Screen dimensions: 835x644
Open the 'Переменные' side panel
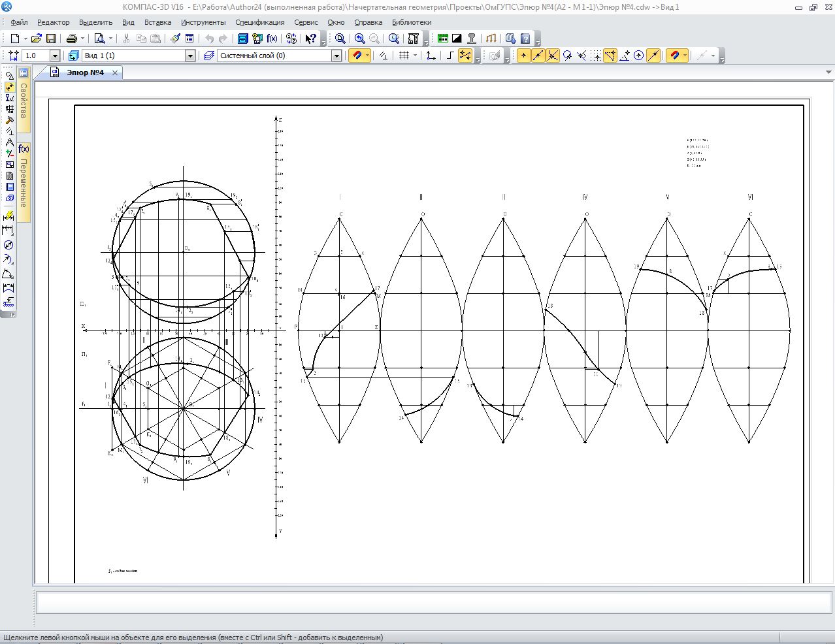pyautogui.click(x=24, y=183)
